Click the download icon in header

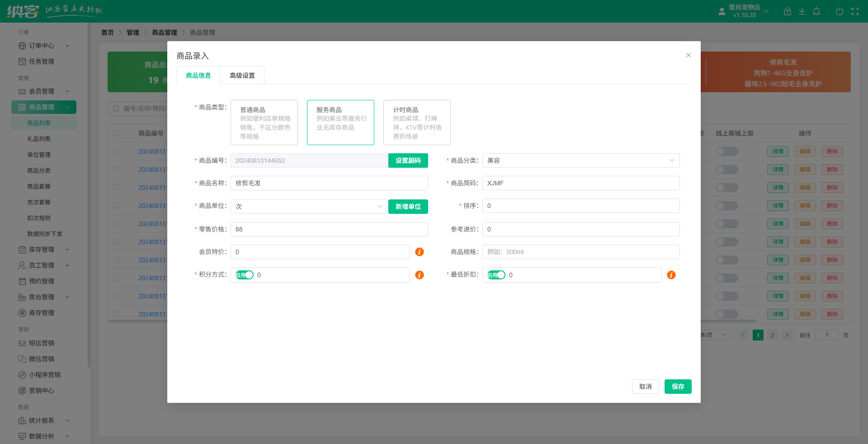click(x=802, y=11)
